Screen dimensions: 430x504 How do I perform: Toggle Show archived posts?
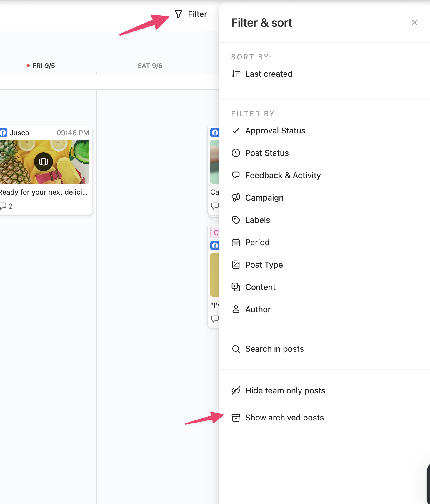(284, 418)
